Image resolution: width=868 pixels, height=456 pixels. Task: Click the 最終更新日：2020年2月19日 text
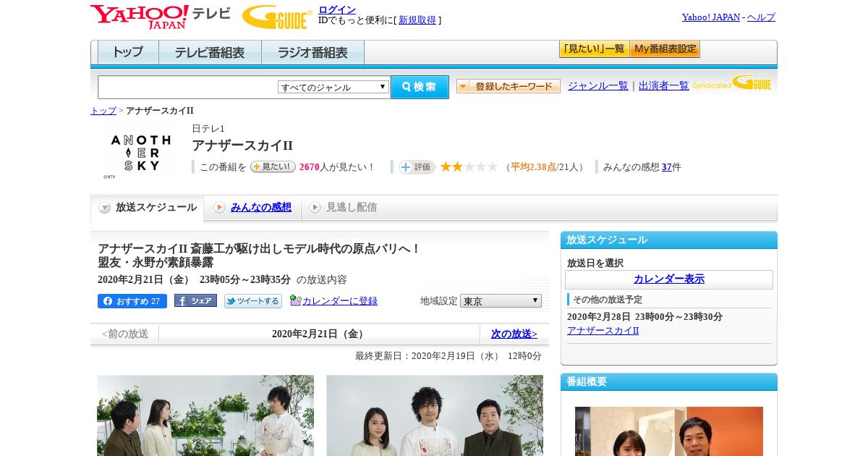pos(448,356)
